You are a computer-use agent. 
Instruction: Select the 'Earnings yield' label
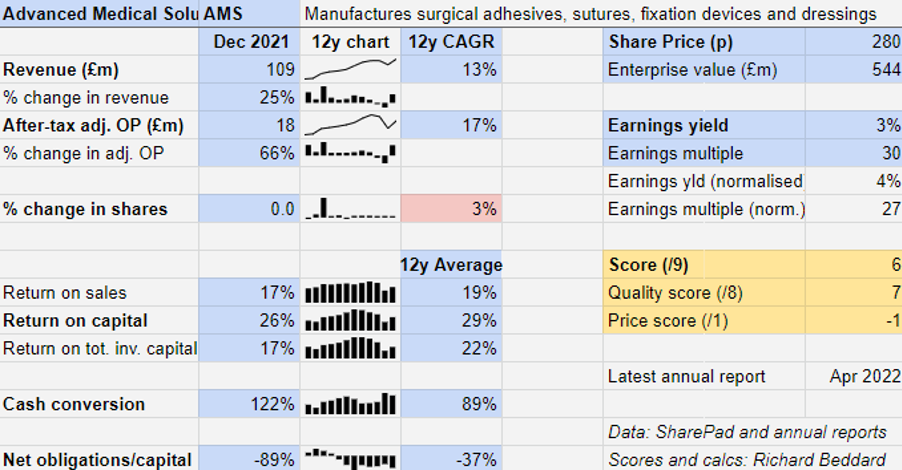pyautogui.click(x=668, y=125)
